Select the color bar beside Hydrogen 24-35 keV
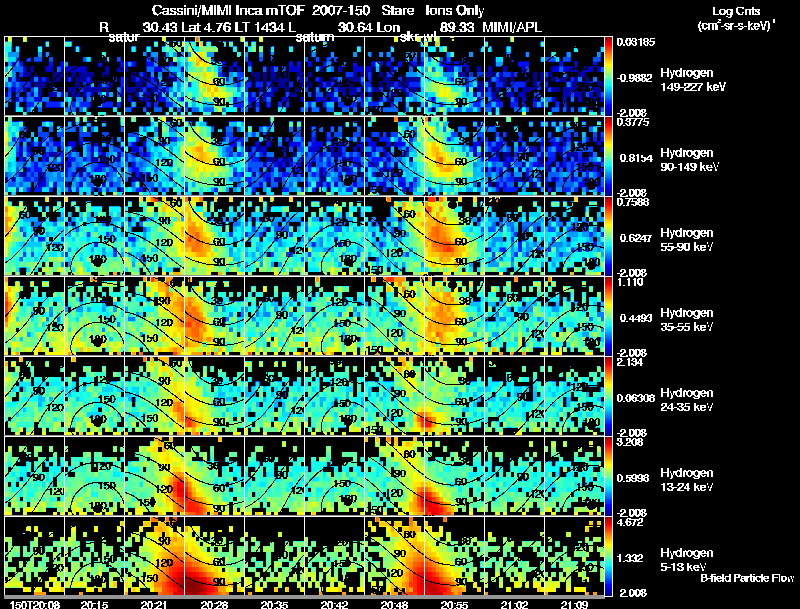800x609 pixels. click(608, 396)
